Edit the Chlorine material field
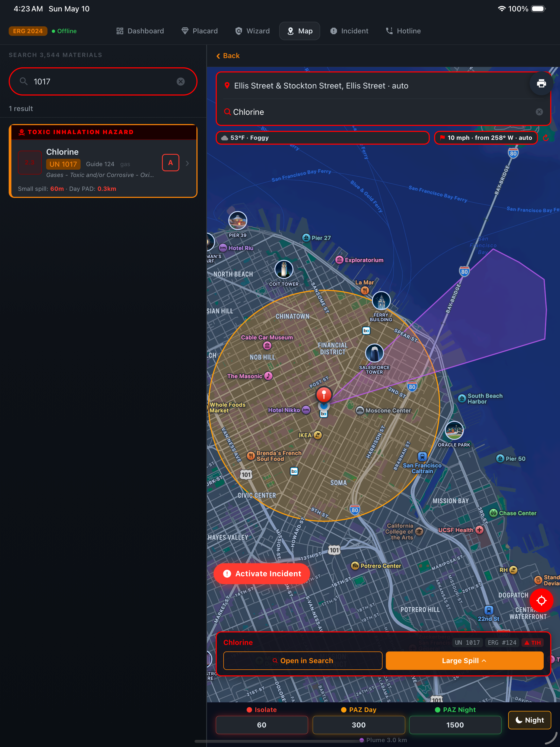560x747 pixels. [x=378, y=112]
